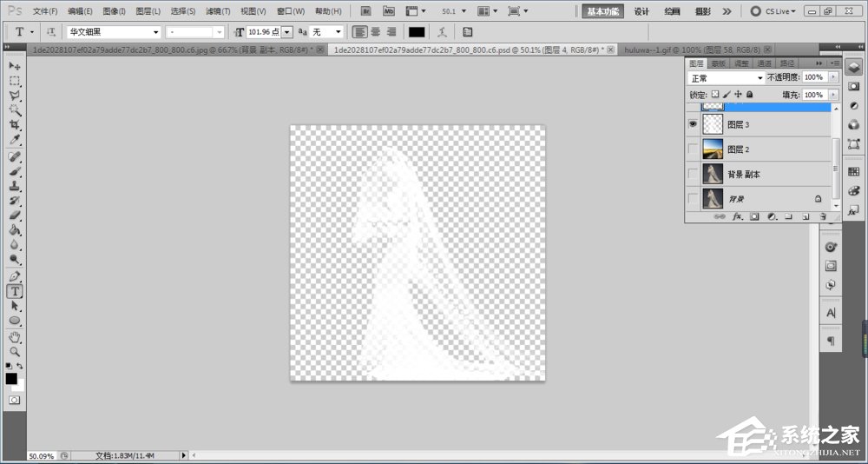Open the fill slider arrow
The image size is (868, 464).
pos(834,95)
